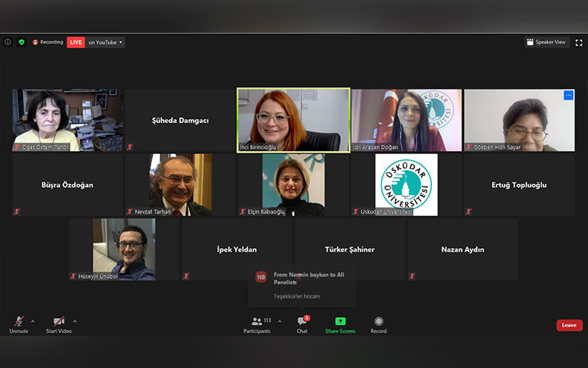
Task: Open the LIVE on YouTube dropdown
Action: pyautogui.click(x=96, y=42)
